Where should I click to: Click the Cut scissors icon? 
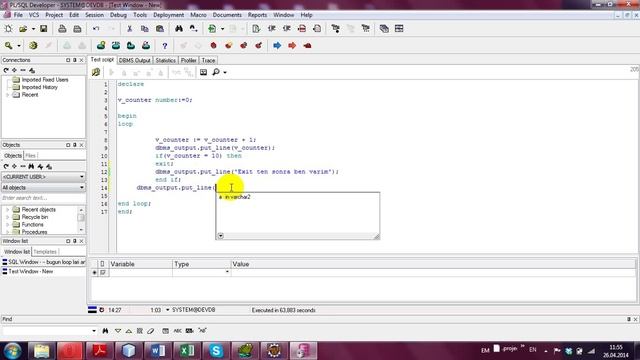click(x=129, y=29)
